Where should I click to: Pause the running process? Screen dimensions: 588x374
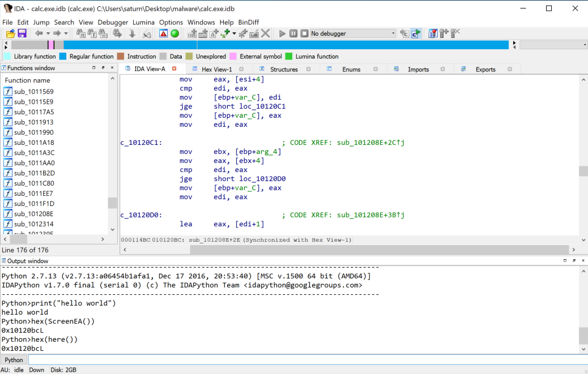pos(293,33)
